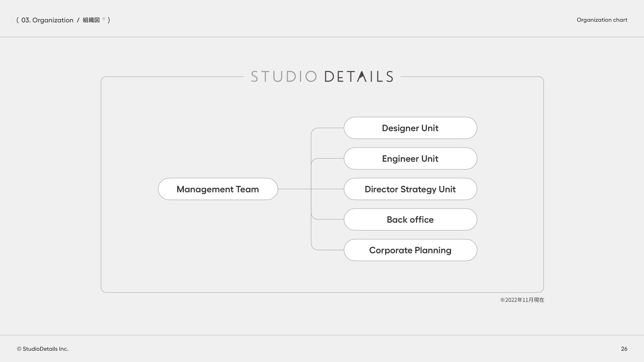Click the opening parenthesis in header
644x362 pixels.
tap(17, 20)
